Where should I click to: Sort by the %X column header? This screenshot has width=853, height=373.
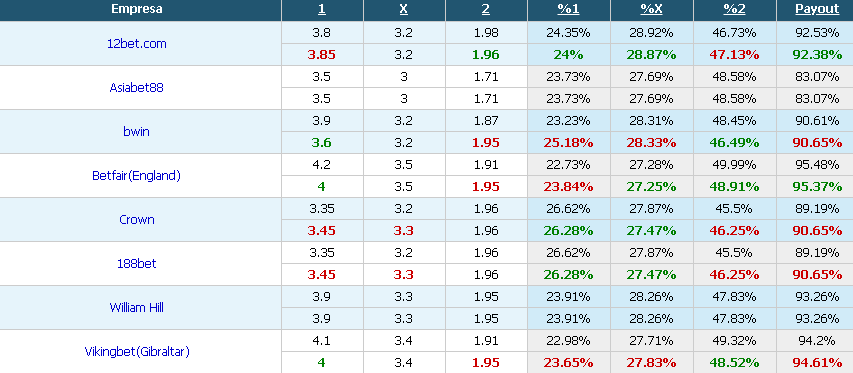651,9
